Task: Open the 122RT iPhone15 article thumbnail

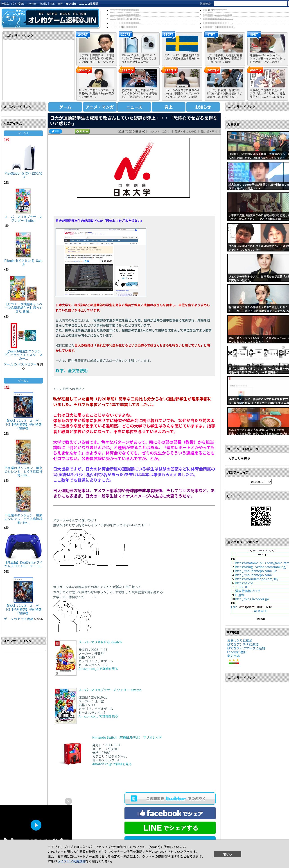Action: click(139, 43)
